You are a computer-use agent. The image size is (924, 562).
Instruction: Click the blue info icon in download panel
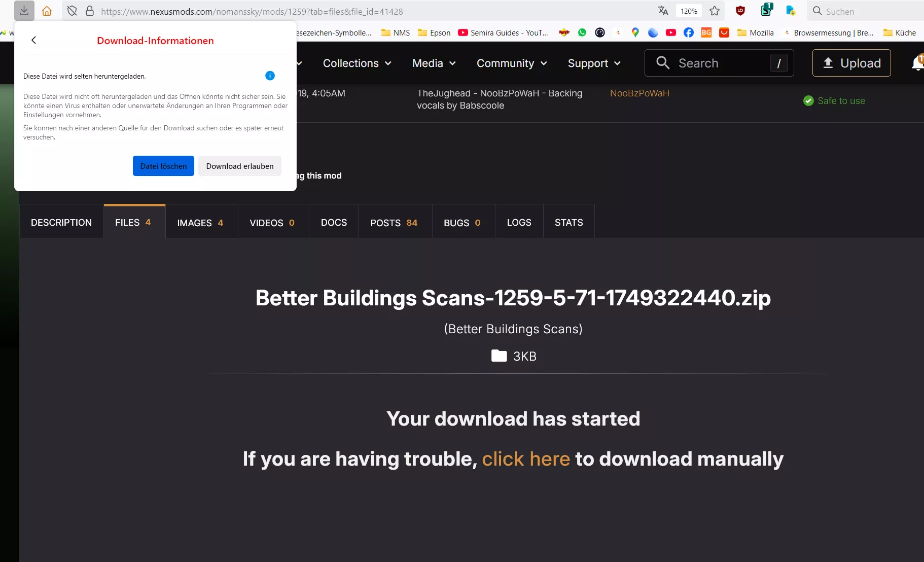coord(270,76)
